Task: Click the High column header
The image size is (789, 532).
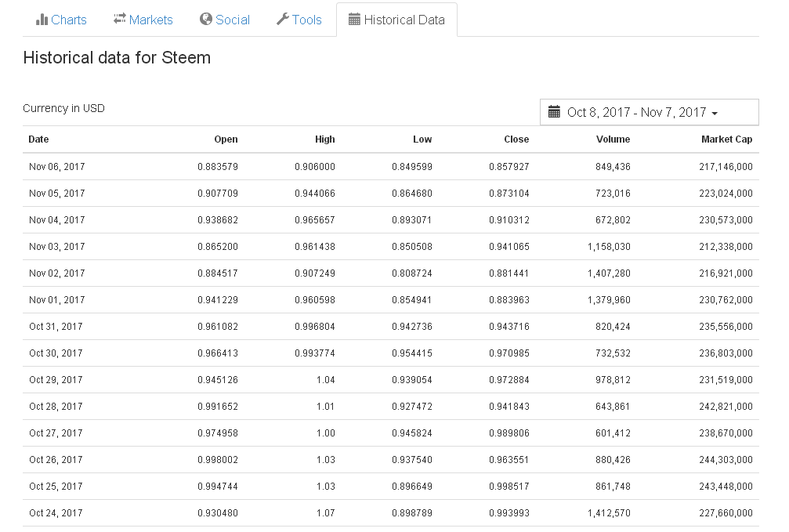Action: tap(325, 139)
